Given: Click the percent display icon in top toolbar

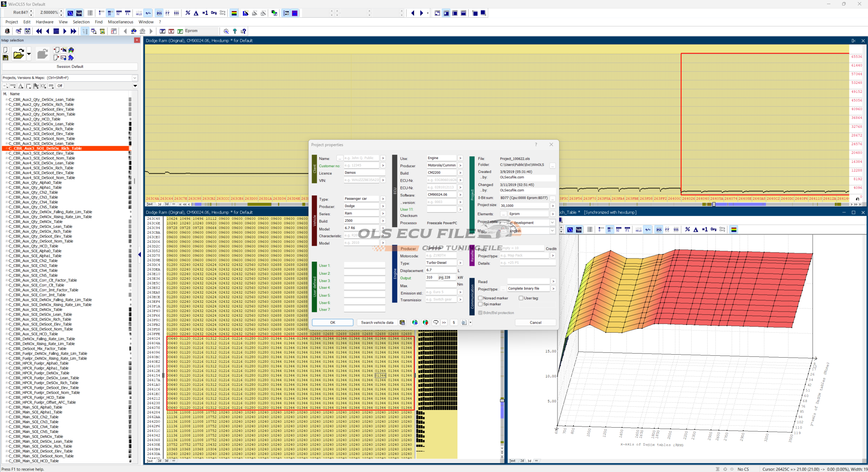Looking at the screenshot, I should click(x=188, y=13).
